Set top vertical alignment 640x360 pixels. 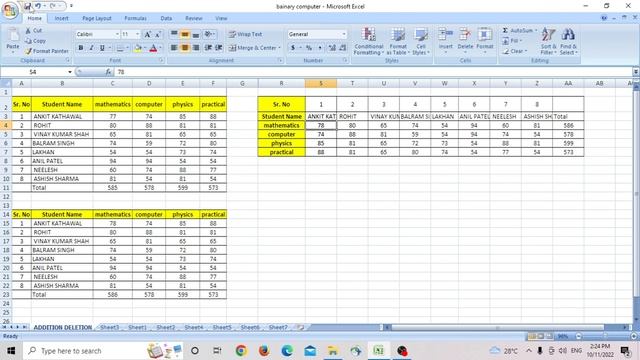pos(174,34)
